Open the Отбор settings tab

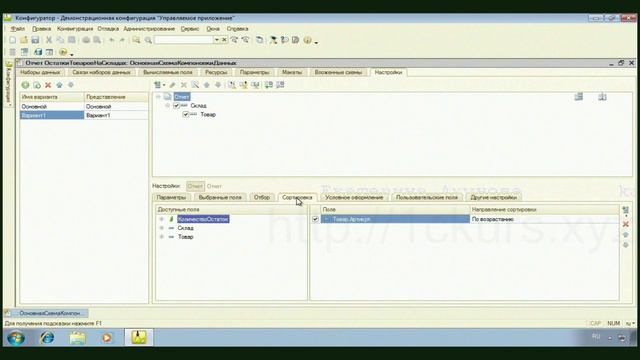(262, 198)
